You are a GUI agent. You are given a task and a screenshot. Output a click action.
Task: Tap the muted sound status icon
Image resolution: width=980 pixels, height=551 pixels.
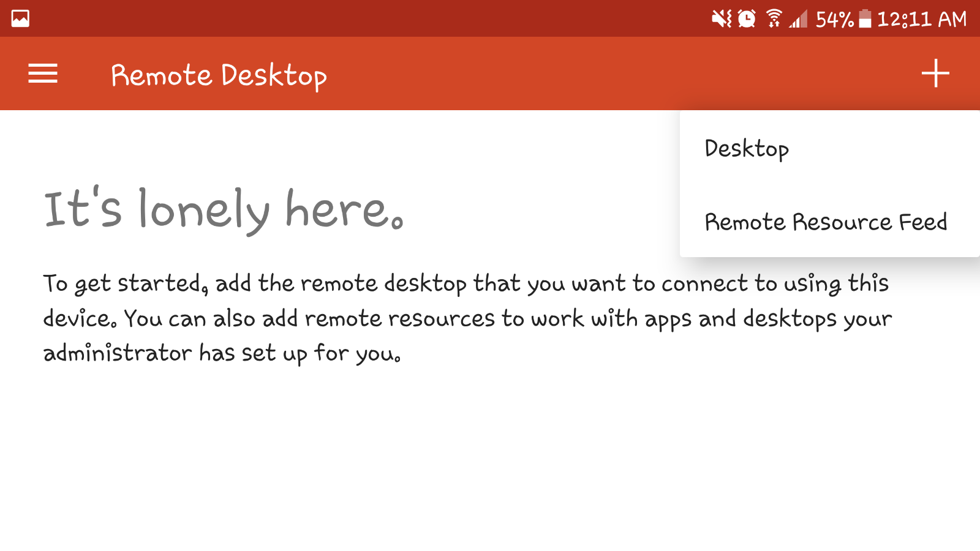pyautogui.click(x=722, y=19)
